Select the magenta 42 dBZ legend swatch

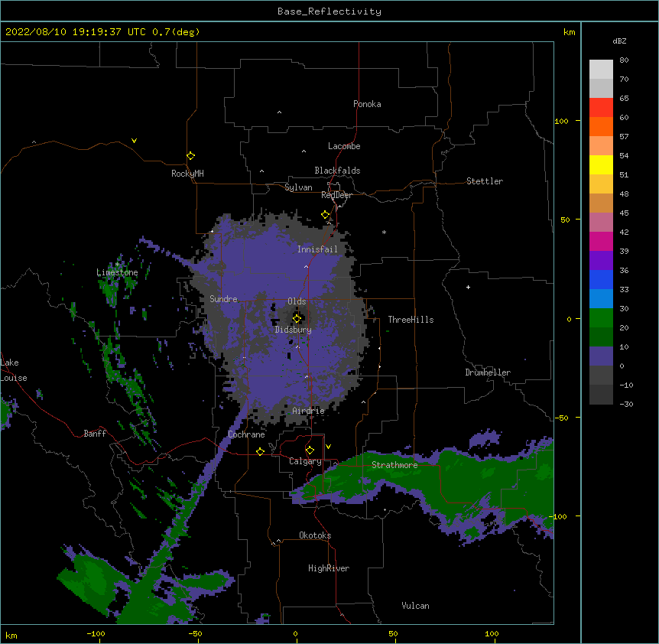[x=601, y=241]
